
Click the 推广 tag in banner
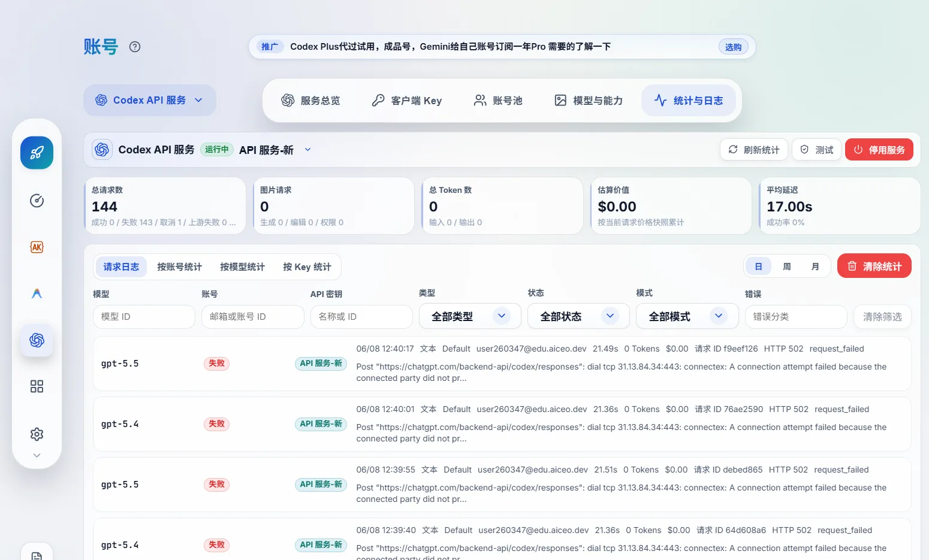click(x=270, y=47)
